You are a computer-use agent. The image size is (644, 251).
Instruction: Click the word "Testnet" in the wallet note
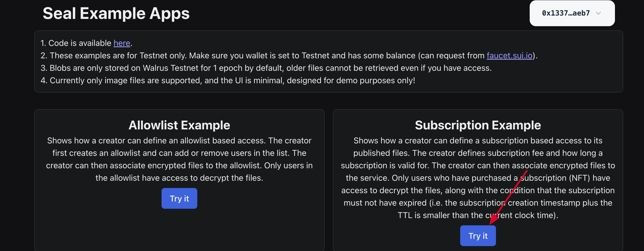click(x=317, y=55)
